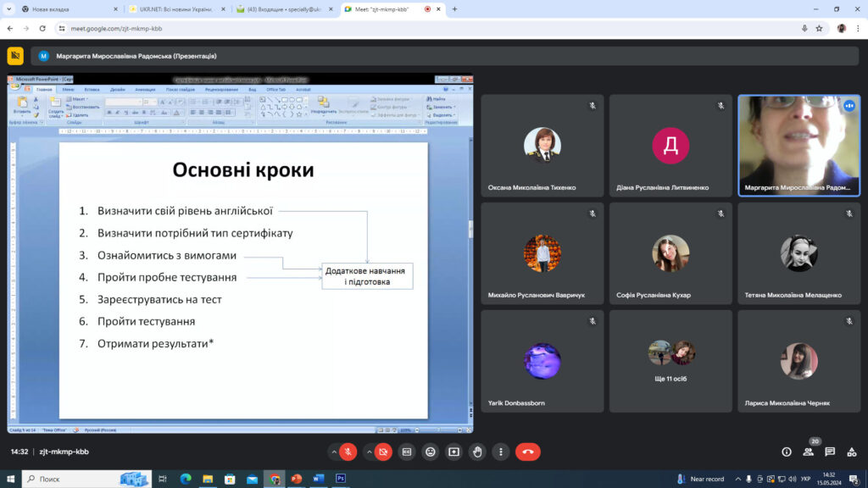Open the meeting details info icon
This screenshot has height=488, width=868.
pyautogui.click(x=786, y=452)
